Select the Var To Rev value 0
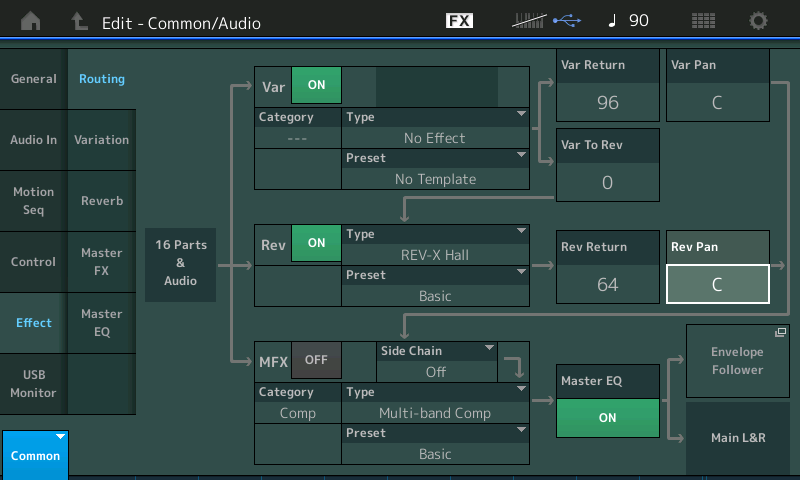This screenshot has width=800, height=480. point(608,182)
